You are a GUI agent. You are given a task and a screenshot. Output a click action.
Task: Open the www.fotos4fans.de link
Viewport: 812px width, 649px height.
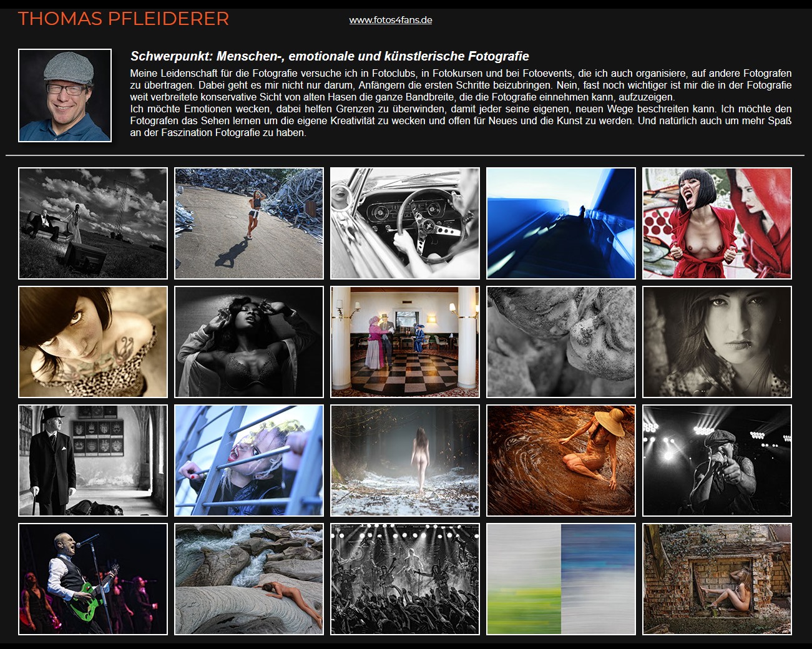(x=391, y=20)
